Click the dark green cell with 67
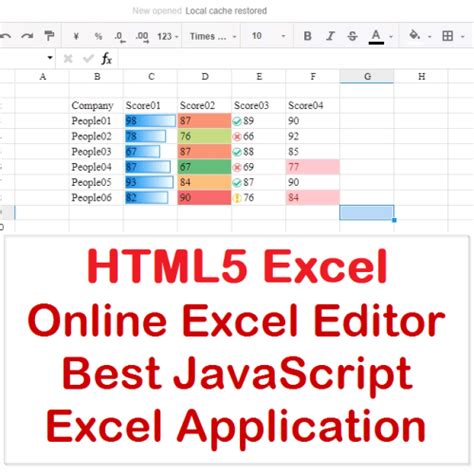This screenshot has width=474, height=474. click(204, 167)
